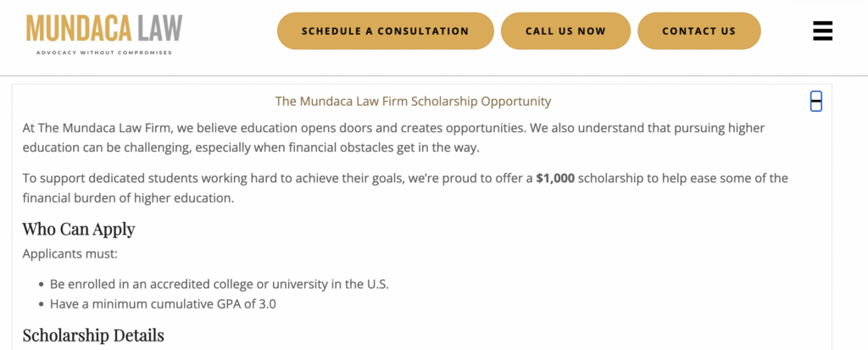The height and width of the screenshot is (350, 868).
Task: Click the minimum GPA of 3.0 bullet
Action: (x=163, y=304)
